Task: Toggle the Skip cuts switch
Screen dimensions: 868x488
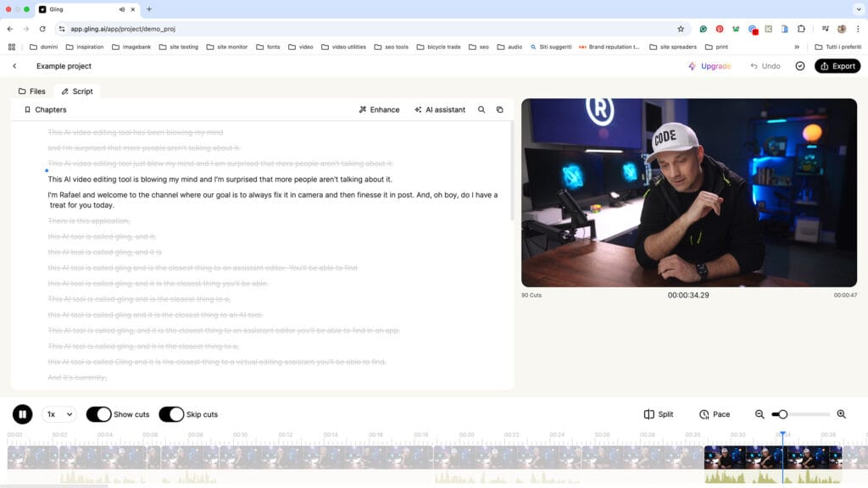Action: point(171,414)
